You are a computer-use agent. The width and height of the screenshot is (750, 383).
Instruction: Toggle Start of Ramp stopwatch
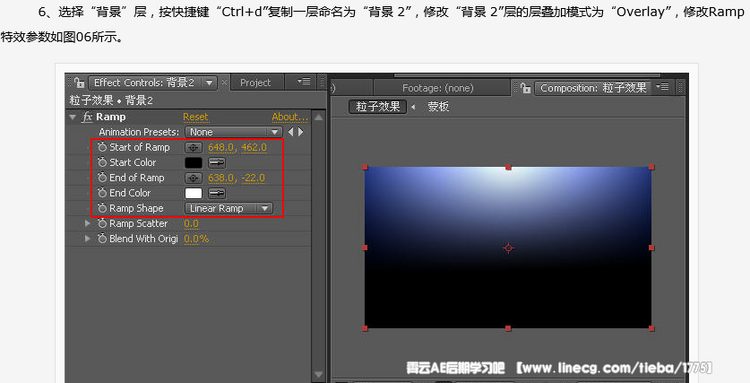pos(102,147)
